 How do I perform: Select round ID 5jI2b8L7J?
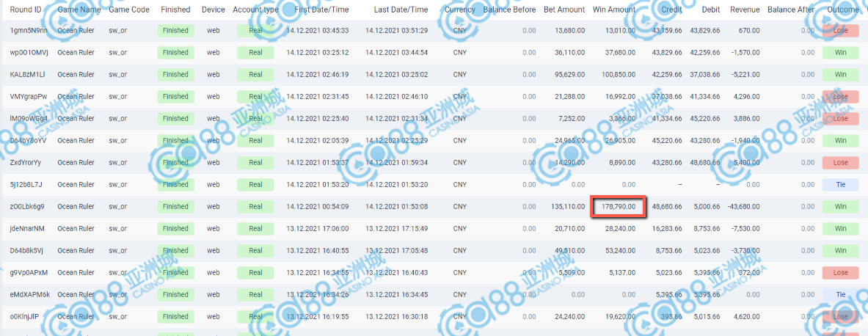point(26,184)
